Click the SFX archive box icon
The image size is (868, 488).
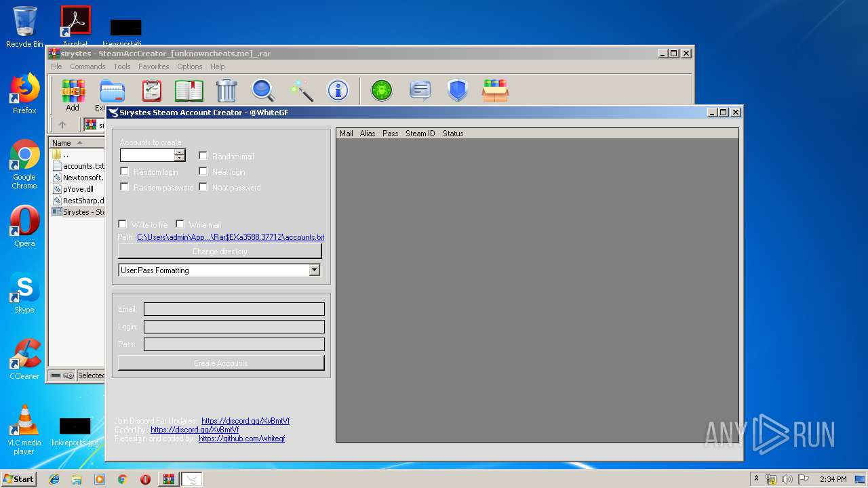coord(495,91)
